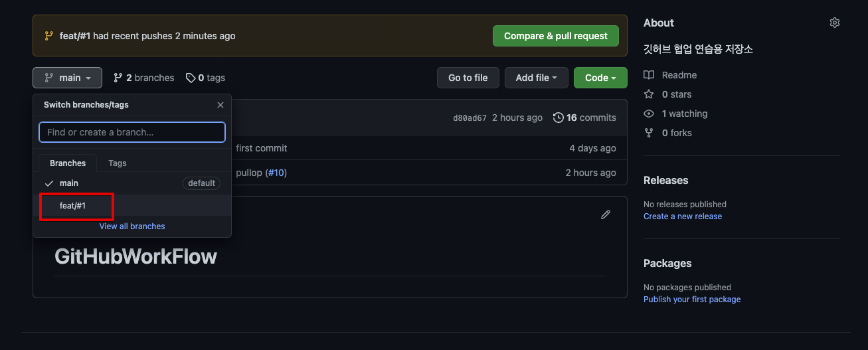The height and width of the screenshot is (350, 868).
Task: Click the default badge on main branch
Action: [201, 183]
